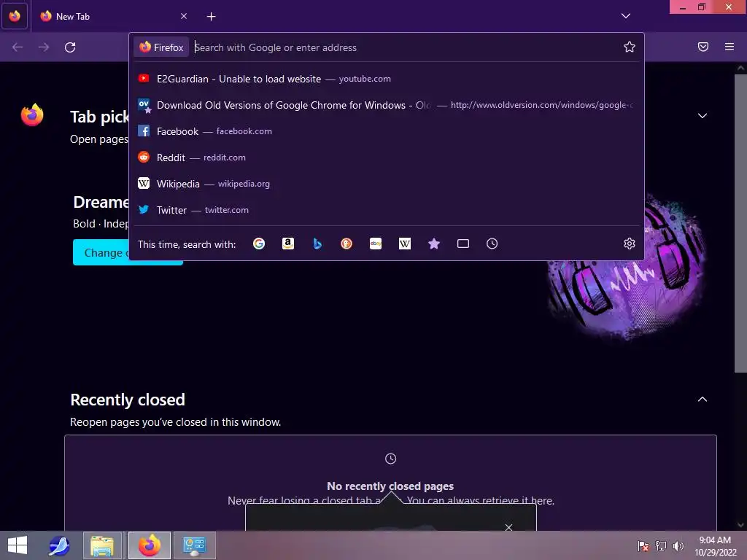This screenshot has height=560, width=747.
Task: Open the taskbar clock and date
Action: point(715,545)
